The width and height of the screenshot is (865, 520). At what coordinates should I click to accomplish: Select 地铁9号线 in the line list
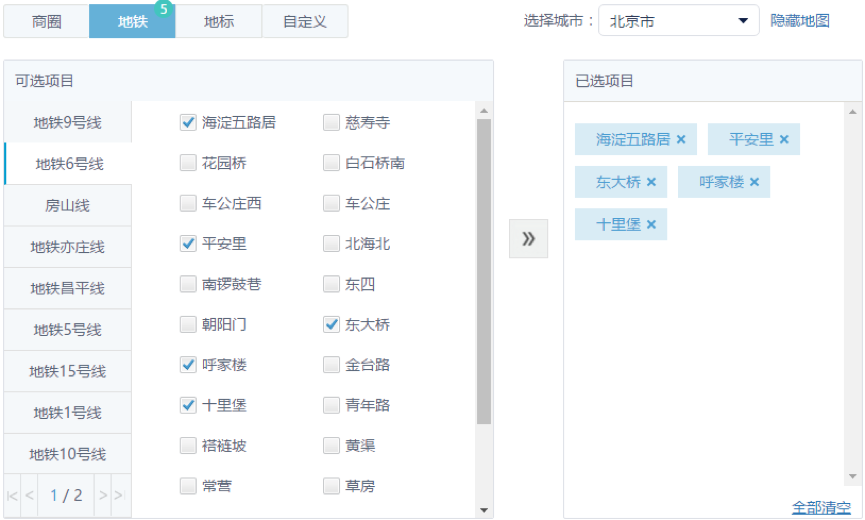coord(67,123)
